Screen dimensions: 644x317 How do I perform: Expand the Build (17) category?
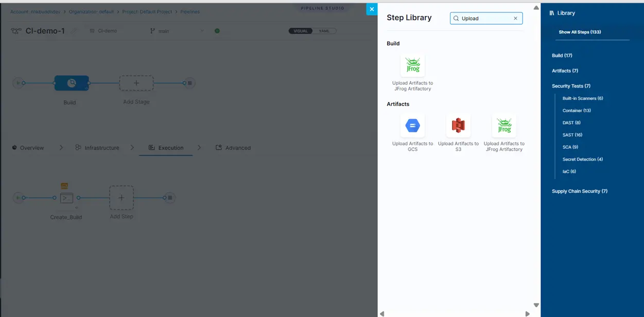[562, 56]
